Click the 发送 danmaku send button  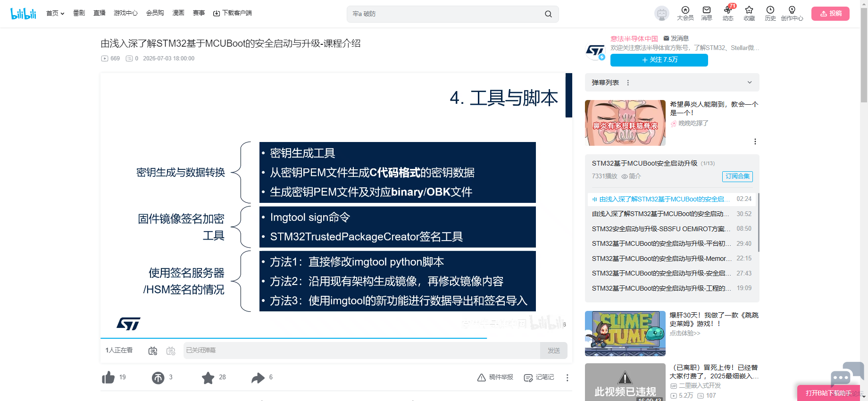(554, 351)
